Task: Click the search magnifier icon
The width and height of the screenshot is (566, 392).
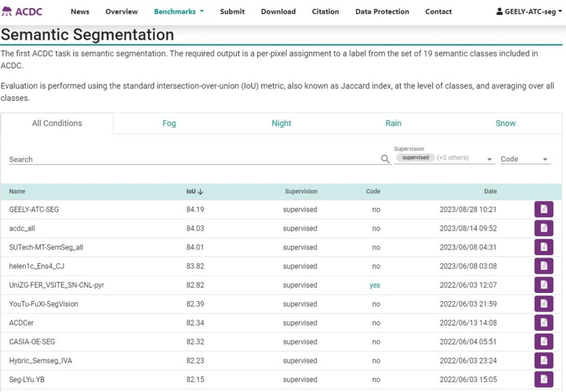Action: (x=385, y=159)
